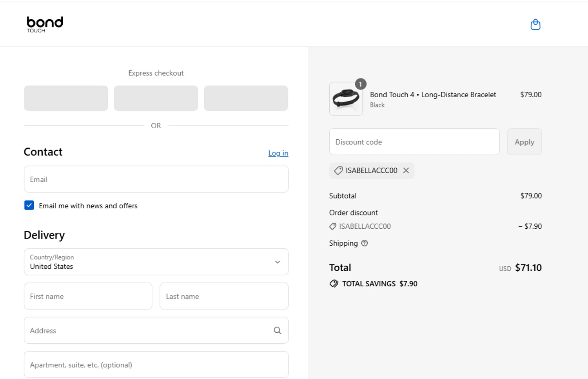This screenshot has width=588, height=379.
Task: Focus the Last name field
Action: point(224,296)
